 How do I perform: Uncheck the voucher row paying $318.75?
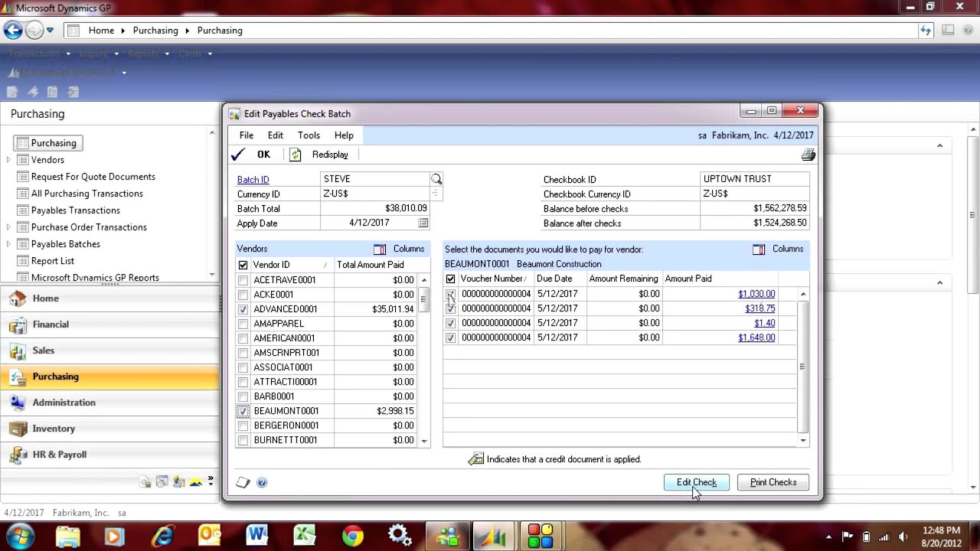[x=450, y=308]
